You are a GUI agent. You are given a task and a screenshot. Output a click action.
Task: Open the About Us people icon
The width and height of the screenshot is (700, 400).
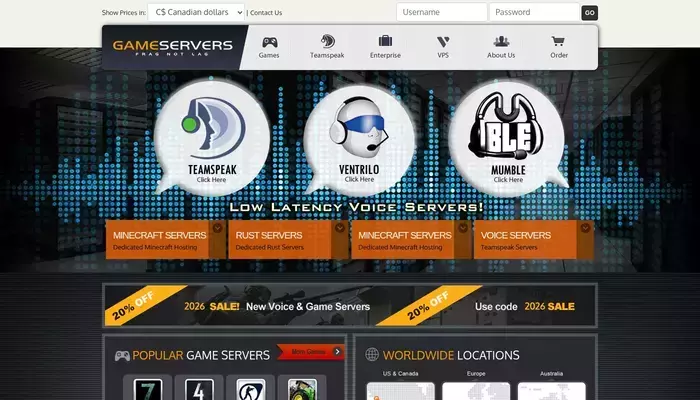click(x=501, y=42)
